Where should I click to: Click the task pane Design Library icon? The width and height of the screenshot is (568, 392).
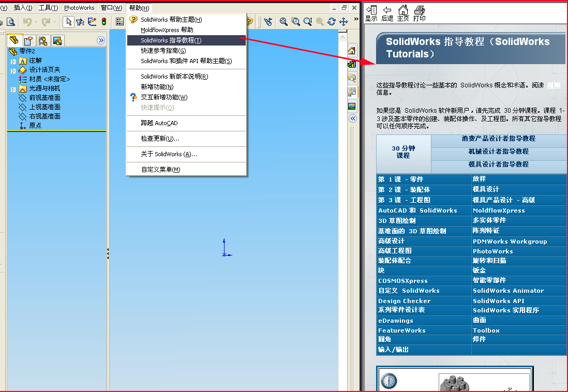352,64
